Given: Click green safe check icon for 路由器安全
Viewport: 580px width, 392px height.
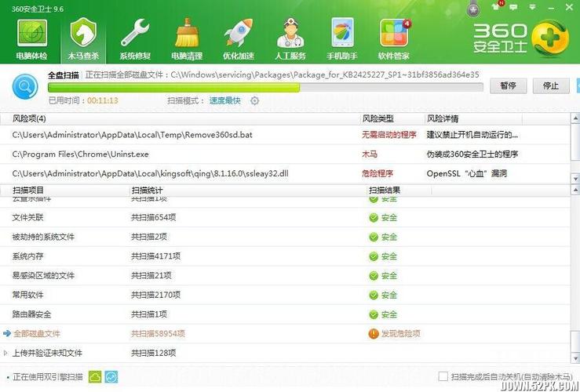Looking at the screenshot, I should point(374,314).
